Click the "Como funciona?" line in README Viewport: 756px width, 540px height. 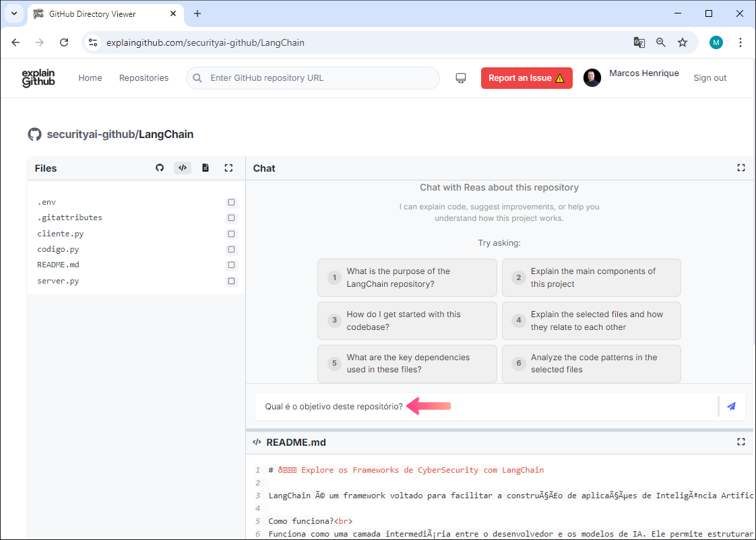(311, 521)
